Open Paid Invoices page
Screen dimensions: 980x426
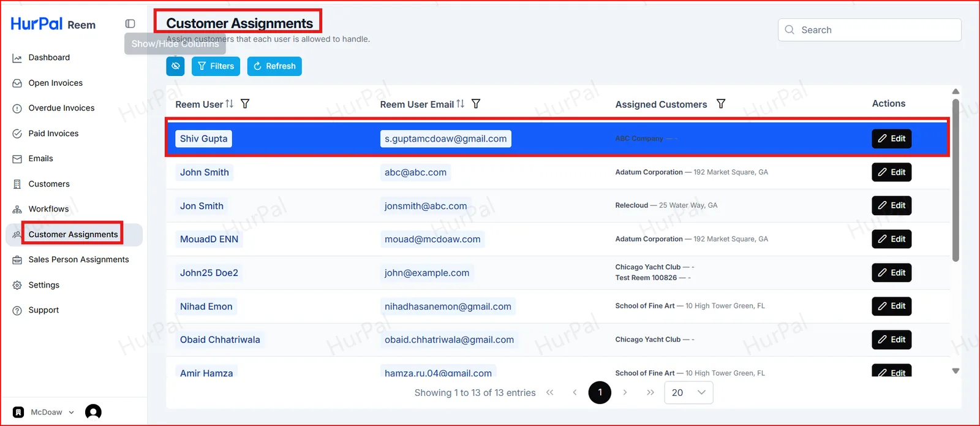[53, 133]
